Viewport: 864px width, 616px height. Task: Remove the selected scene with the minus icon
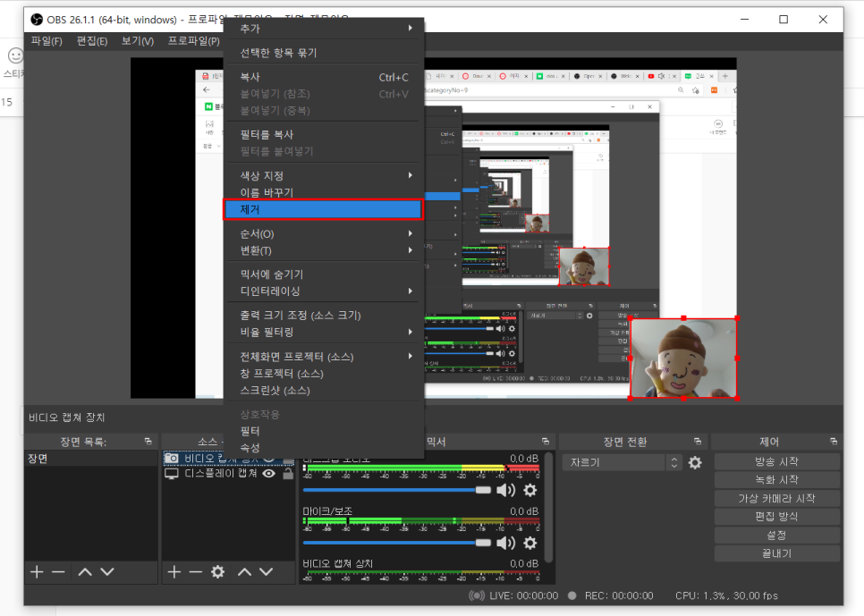58,572
